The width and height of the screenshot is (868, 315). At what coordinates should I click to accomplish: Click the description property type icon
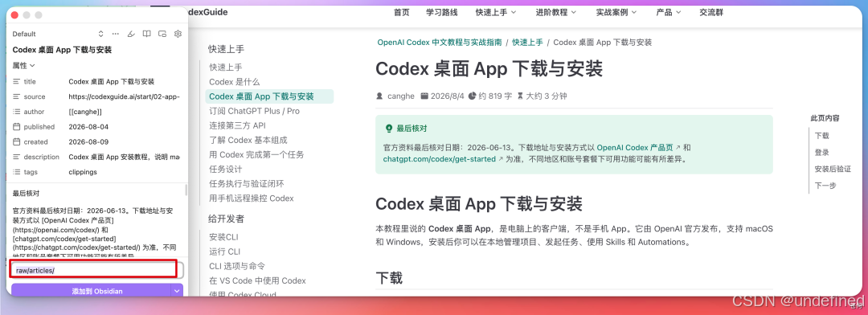17,157
